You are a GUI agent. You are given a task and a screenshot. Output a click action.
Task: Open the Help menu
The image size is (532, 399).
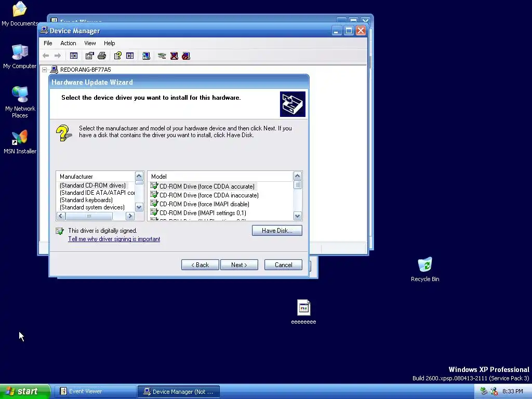pos(109,43)
